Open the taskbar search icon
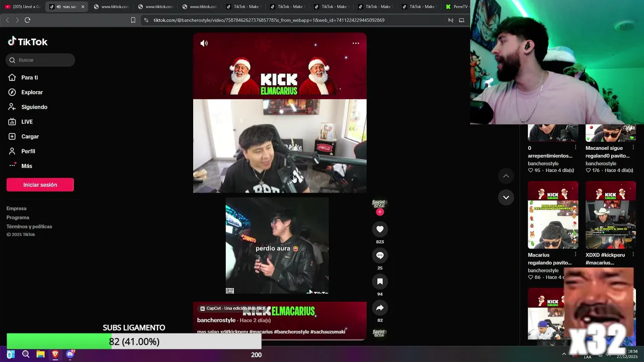This screenshot has width=644, height=362. click(x=26, y=354)
